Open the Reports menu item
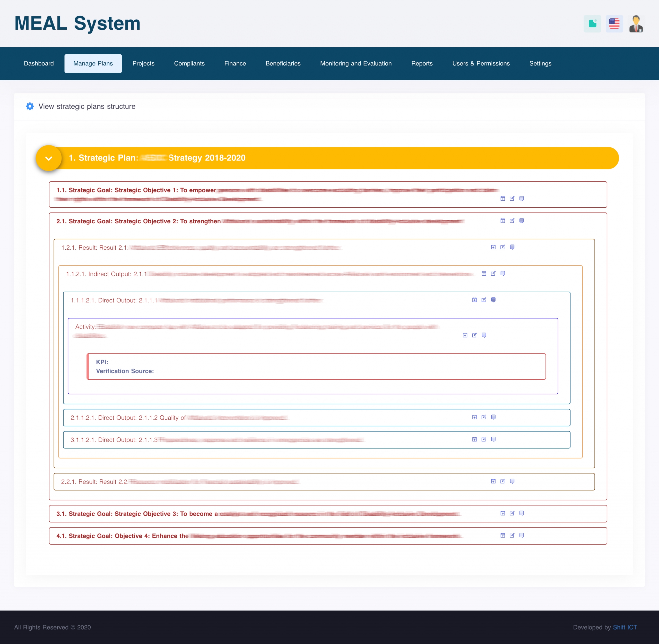Screen dimensions: 659x644 pos(422,64)
